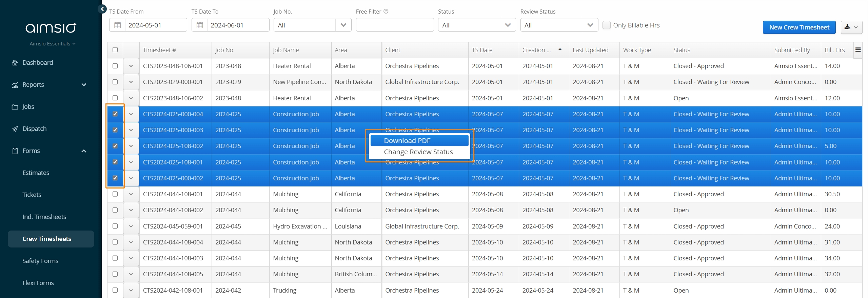Open Safety Forms in the sidebar
The image size is (868, 298).
40,261
